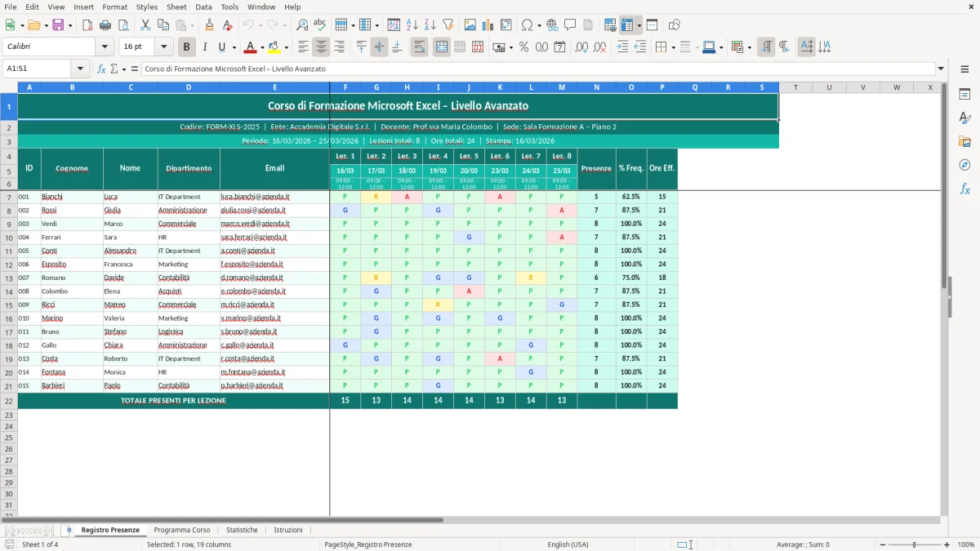Toggle Align Left button
Viewport: 980px width, 551px height.
tap(303, 47)
